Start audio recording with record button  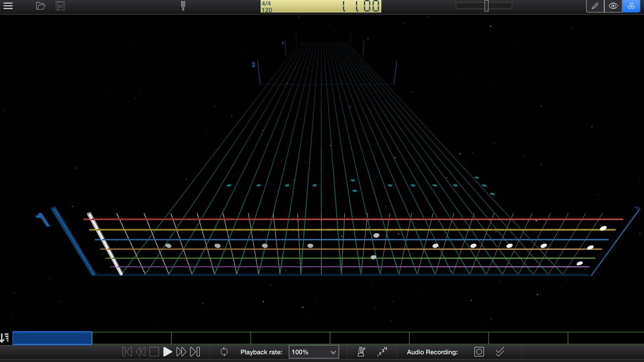point(479,352)
